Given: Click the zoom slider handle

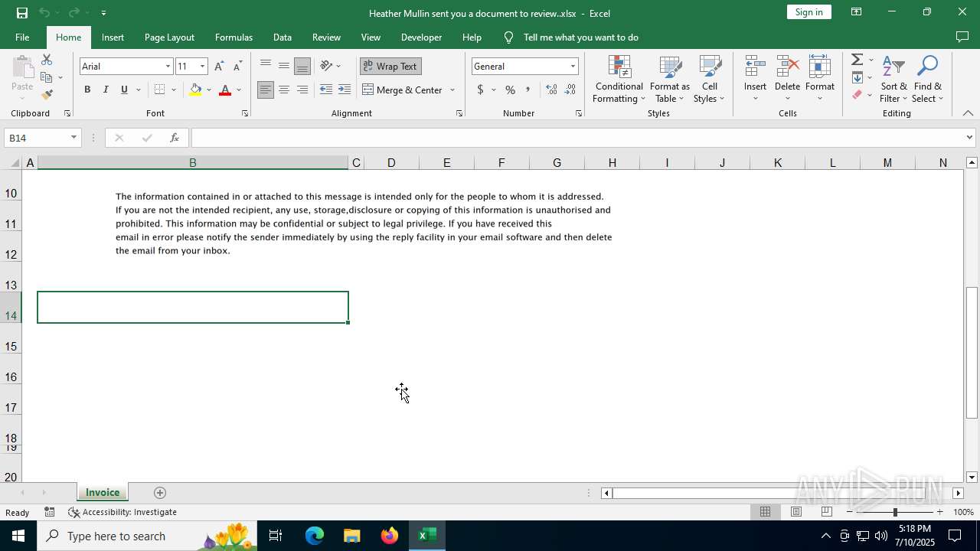Looking at the screenshot, I should click(x=895, y=512).
